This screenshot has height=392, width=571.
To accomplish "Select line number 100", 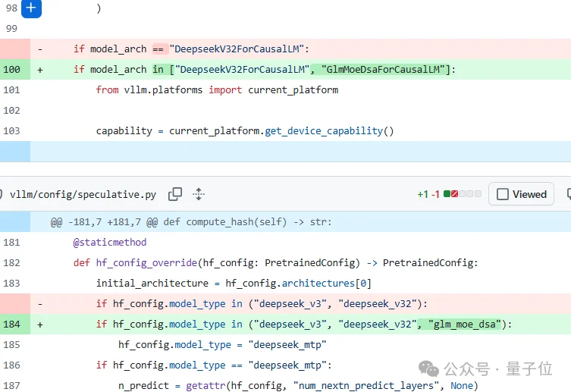I will [11, 69].
